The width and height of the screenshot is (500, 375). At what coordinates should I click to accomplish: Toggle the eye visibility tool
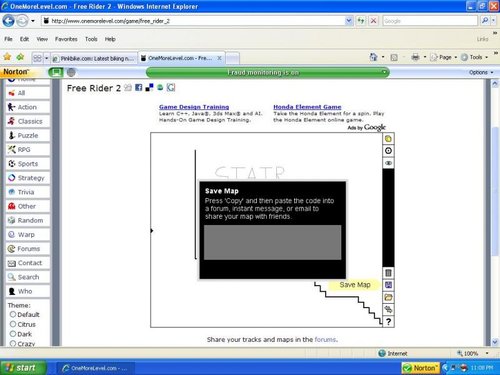pos(388,163)
